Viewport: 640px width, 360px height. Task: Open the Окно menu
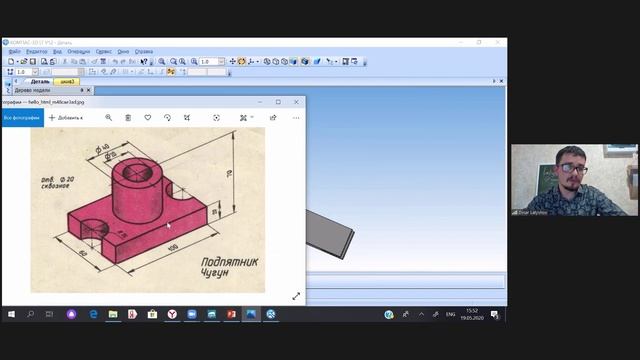pyautogui.click(x=123, y=51)
